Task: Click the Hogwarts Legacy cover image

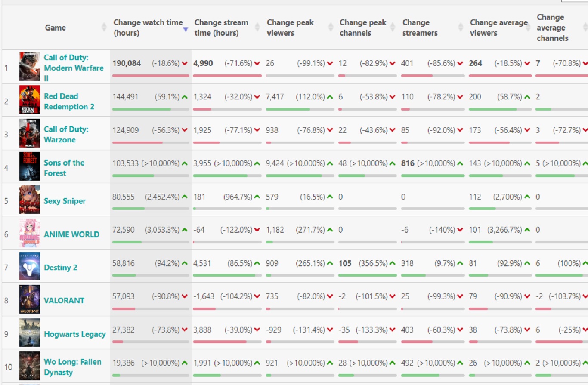Action: [x=30, y=333]
